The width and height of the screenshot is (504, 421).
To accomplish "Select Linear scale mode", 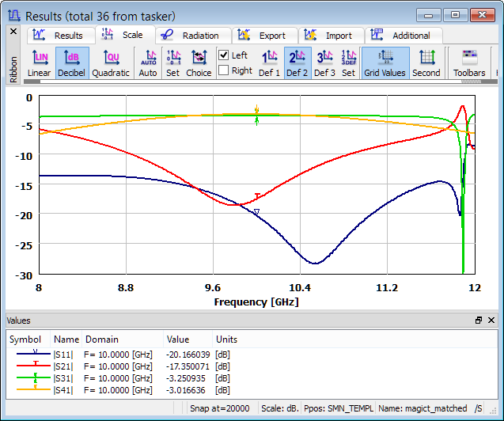I will pyautogui.click(x=39, y=63).
